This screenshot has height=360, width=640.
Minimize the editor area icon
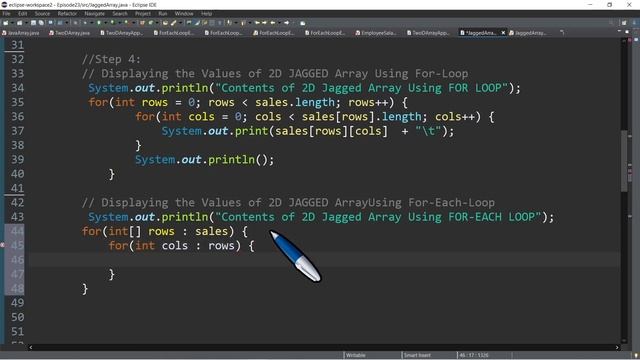click(619, 31)
